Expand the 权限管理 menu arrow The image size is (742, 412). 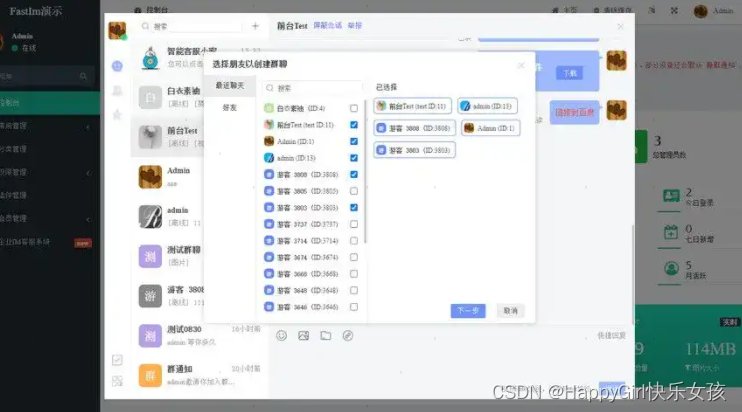(88, 173)
